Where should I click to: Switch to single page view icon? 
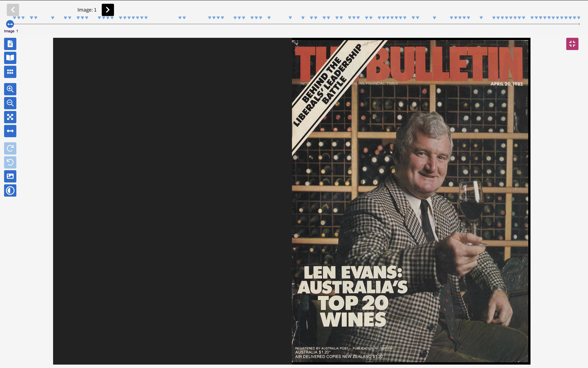tap(10, 44)
